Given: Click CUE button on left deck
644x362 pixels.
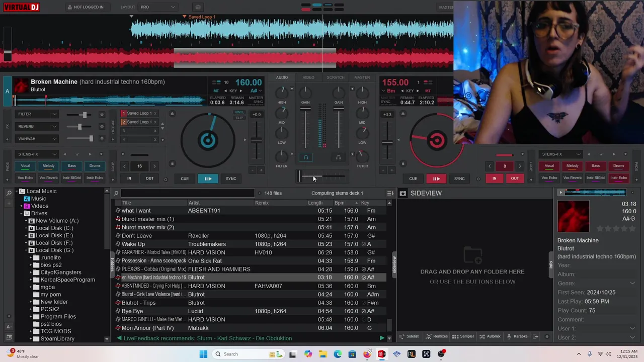Looking at the screenshot, I should coord(185,178).
